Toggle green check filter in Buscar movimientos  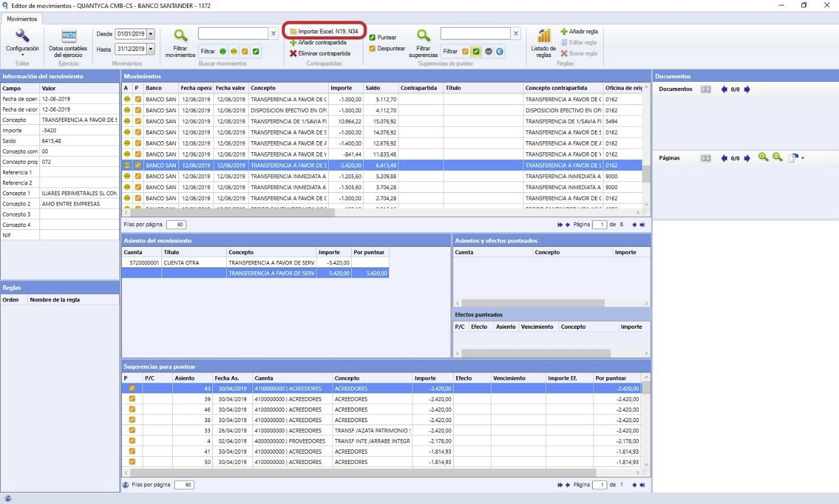[257, 52]
